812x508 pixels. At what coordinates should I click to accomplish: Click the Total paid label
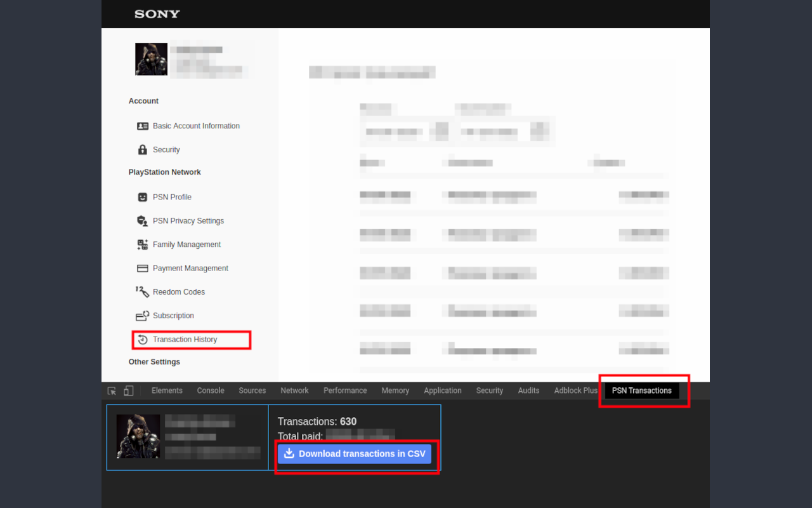pyautogui.click(x=301, y=436)
